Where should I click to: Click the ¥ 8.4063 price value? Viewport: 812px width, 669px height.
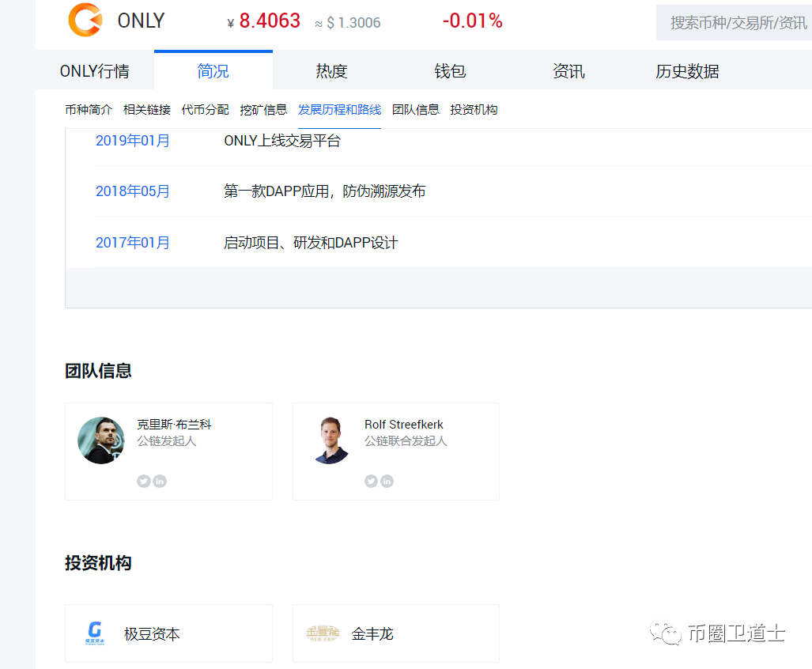coord(263,21)
